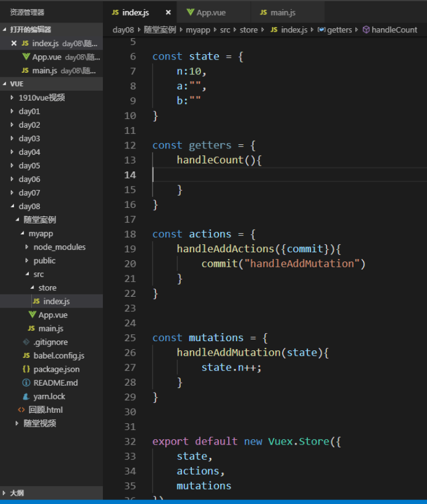This screenshot has width=427, height=504.
Task: Click the yarn icon beside yarn.lock
Action: [26, 396]
